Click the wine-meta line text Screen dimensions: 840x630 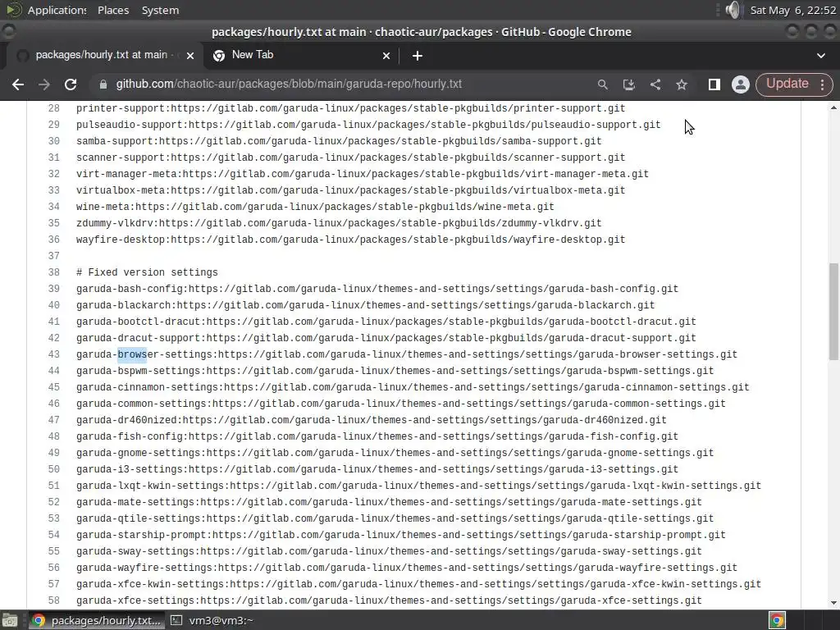tap(315, 206)
